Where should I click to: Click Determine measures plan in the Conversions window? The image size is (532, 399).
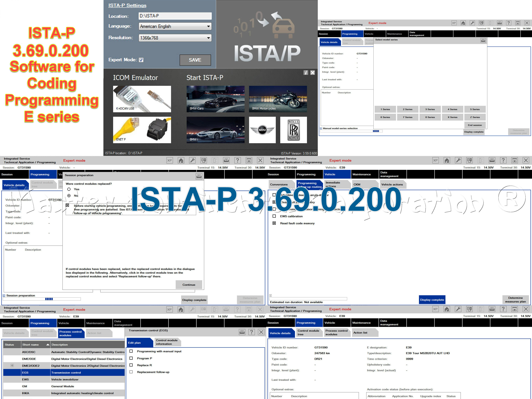(x=515, y=300)
